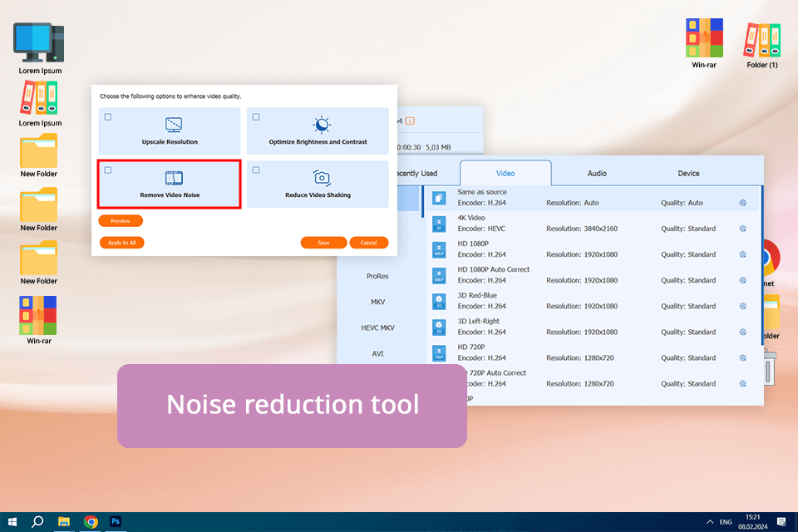Screen dimensions: 798x532
Task: Switch to the Audio tab
Action: pos(597,174)
